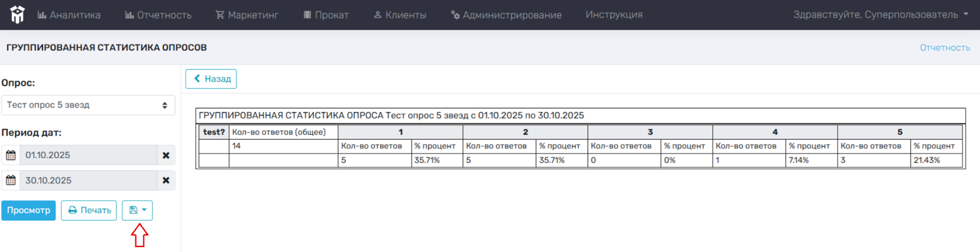This screenshot has width=980, height=252.
Task: Follow the Отчетность breadcrumb link
Action: pos(944,48)
